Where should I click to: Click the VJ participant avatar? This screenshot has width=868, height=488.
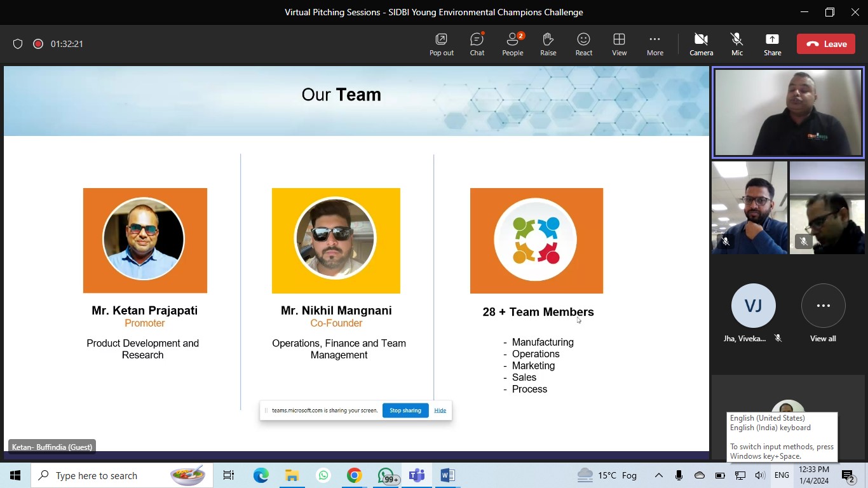[753, 306]
